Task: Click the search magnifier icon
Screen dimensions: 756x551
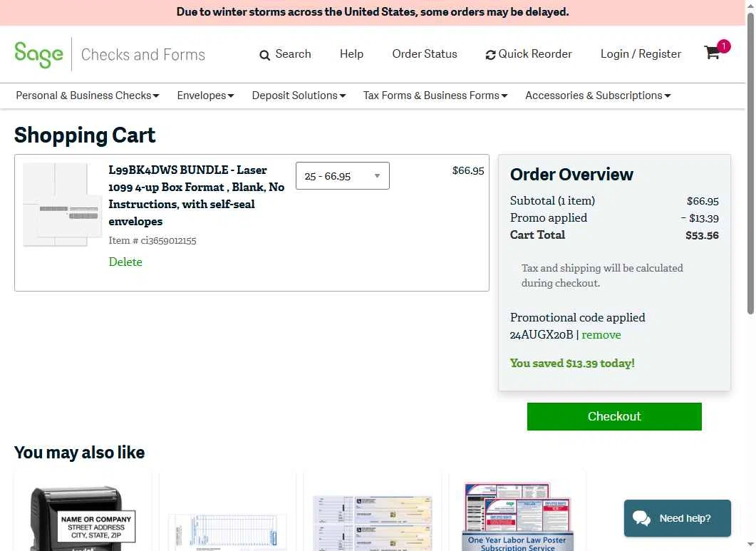Action: (264, 55)
